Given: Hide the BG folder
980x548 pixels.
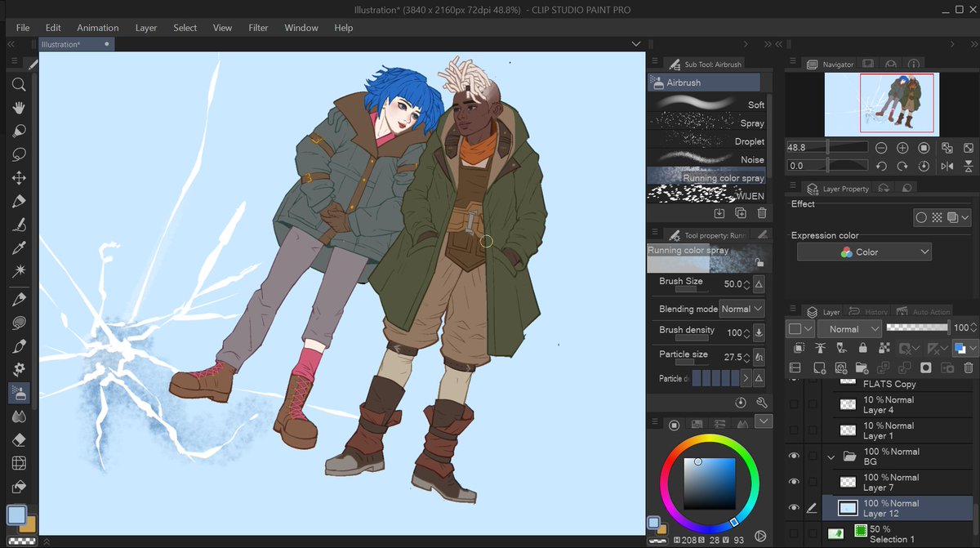Looking at the screenshot, I should (793, 456).
